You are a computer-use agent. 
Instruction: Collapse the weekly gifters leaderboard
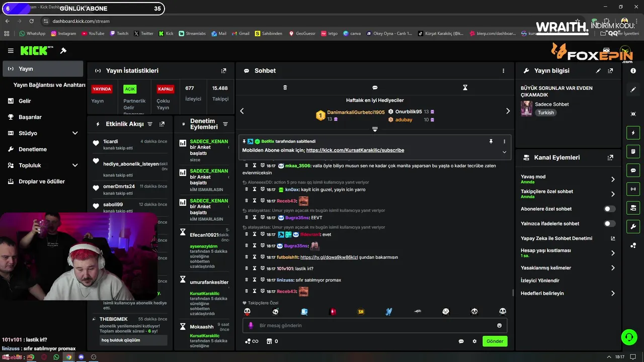tap(375, 129)
